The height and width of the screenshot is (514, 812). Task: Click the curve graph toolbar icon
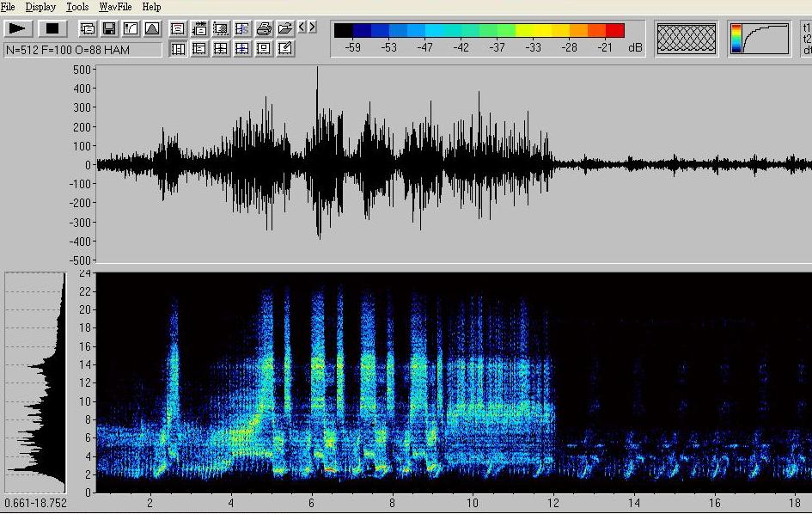point(131,28)
